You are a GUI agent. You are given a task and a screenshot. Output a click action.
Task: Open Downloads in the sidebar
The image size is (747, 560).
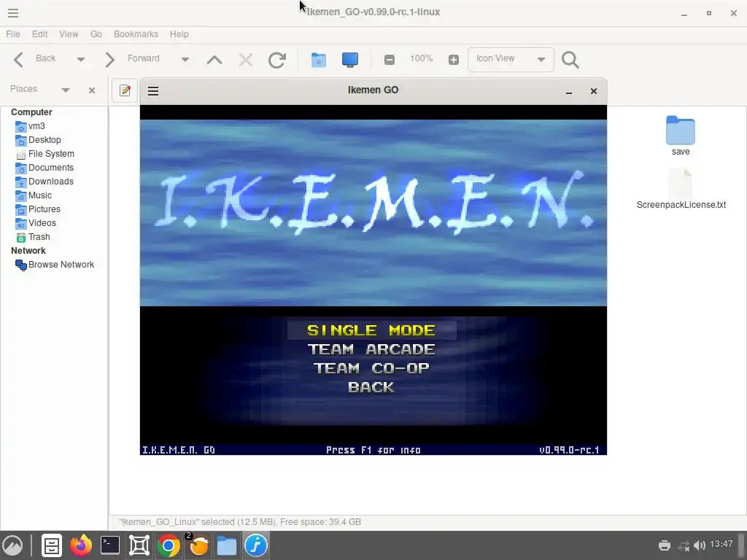click(44, 182)
